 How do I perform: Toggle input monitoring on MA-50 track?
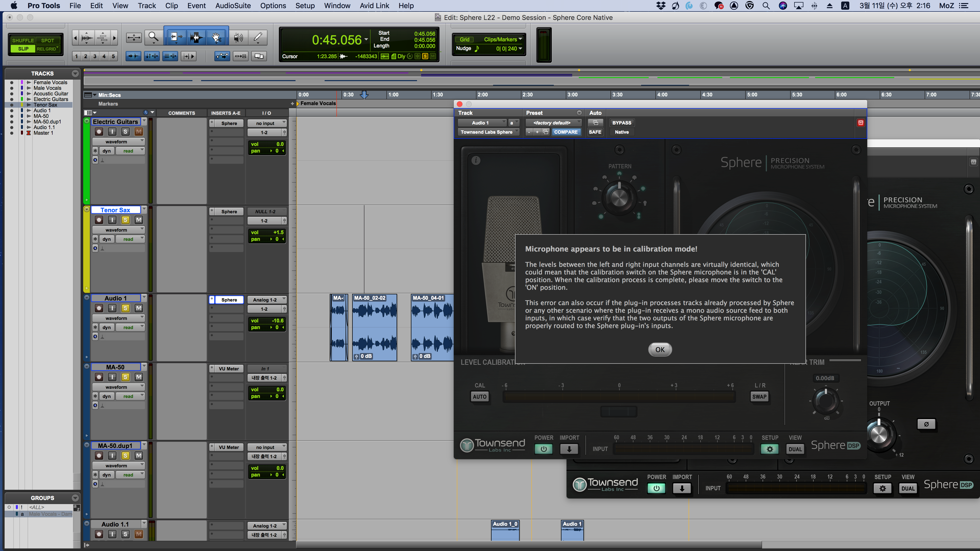pyautogui.click(x=112, y=377)
